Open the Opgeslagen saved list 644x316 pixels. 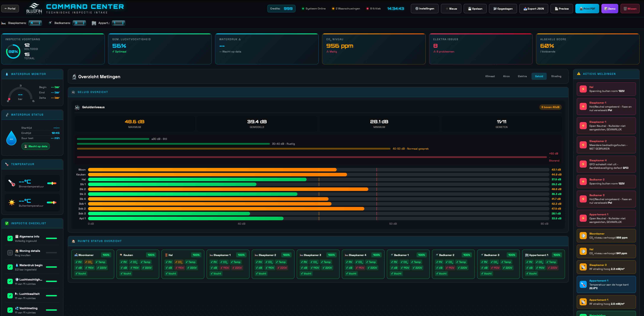point(503,8)
